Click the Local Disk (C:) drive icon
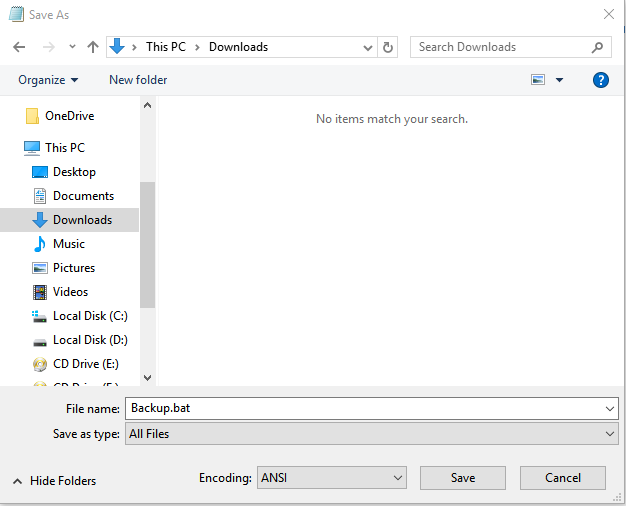The height and width of the screenshot is (506, 626). [x=40, y=317]
